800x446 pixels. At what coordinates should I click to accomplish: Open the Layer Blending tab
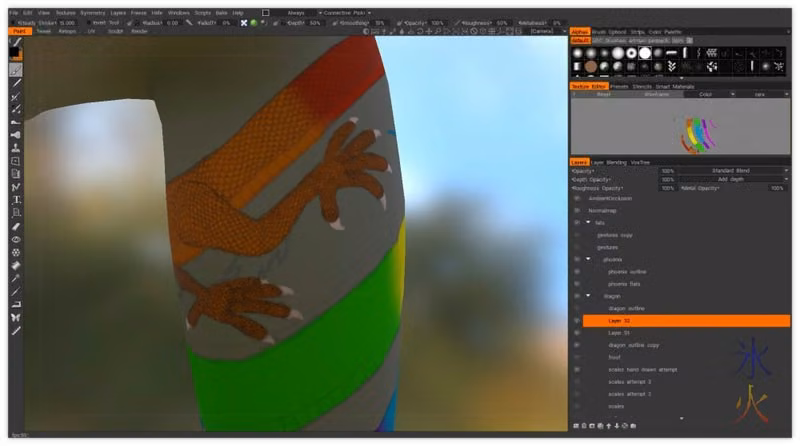(609, 162)
